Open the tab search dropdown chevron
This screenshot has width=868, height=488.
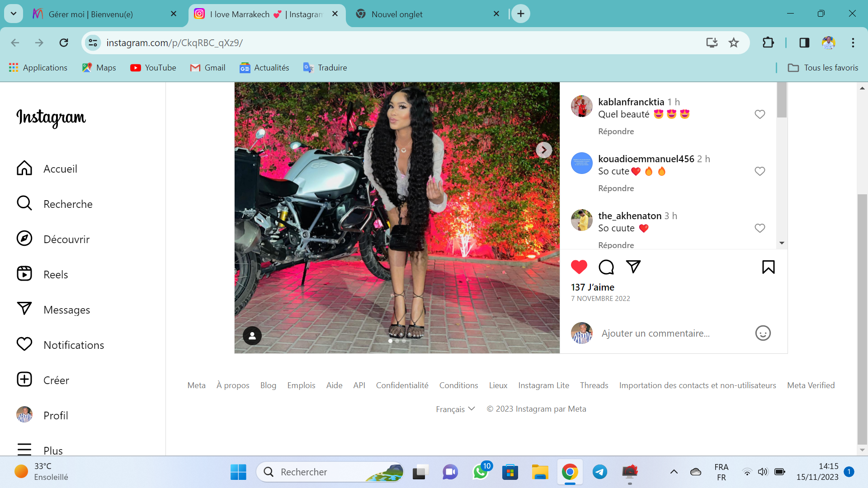point(14,14)
